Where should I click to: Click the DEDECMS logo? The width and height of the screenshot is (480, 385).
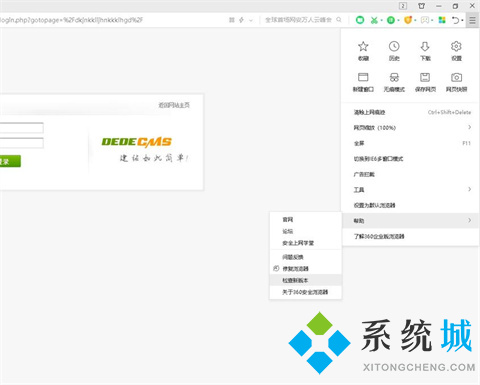pos(136,142)
